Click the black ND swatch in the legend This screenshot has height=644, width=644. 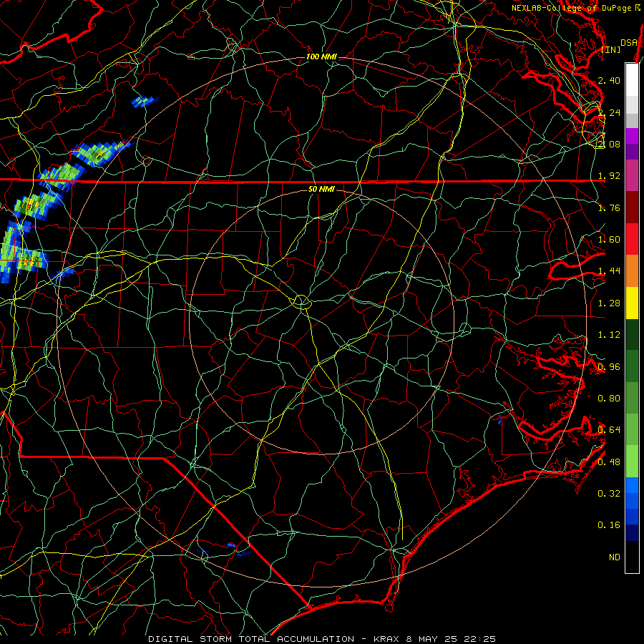(x=632, y=557)
